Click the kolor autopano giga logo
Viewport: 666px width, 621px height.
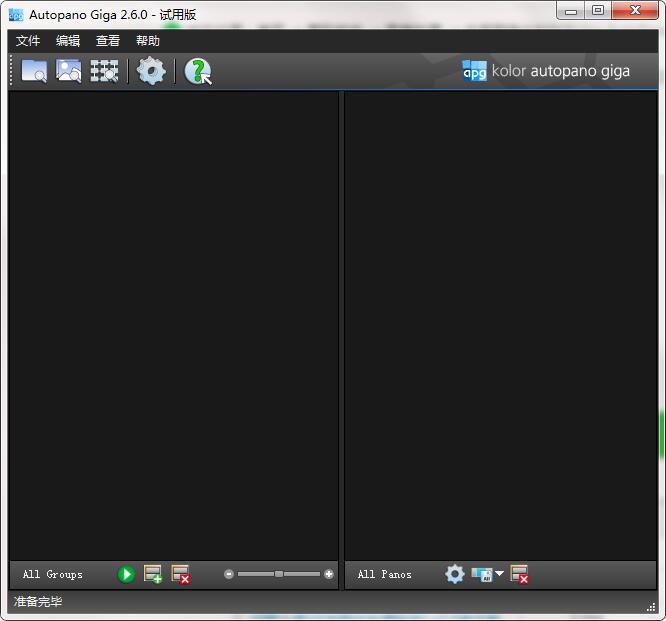pos(546,71)
